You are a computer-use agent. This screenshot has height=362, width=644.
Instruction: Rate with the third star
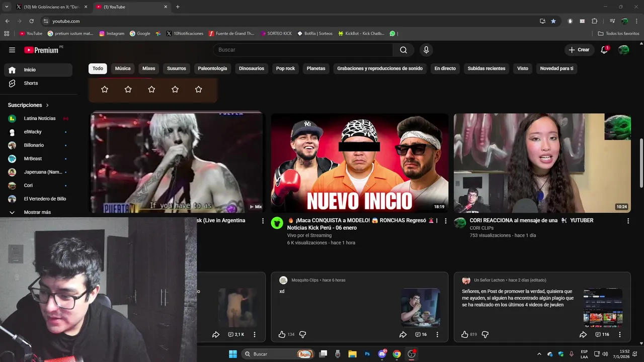151,89
